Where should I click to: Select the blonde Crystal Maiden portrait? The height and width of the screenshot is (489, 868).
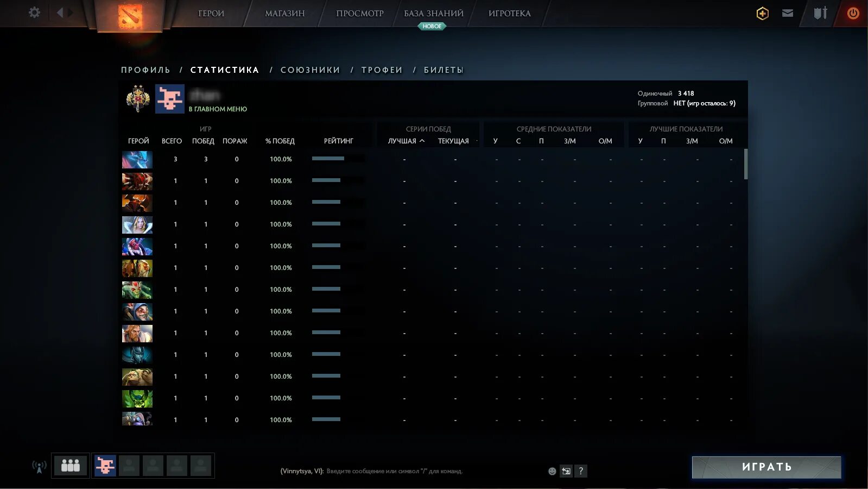(x=137, y=225)
